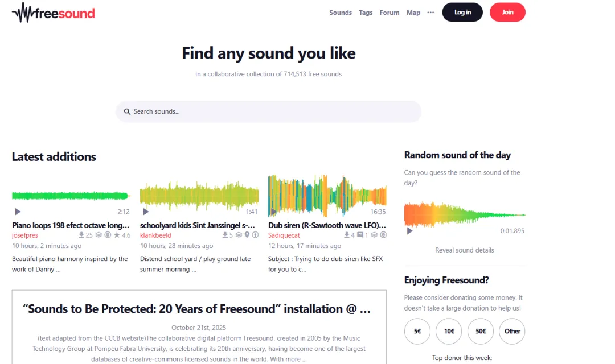Image resolution: width=615 pixels, height=364 pixels.
Task: Play the random sound of the day
Action: pyautogui.click(x=410, y=231)
